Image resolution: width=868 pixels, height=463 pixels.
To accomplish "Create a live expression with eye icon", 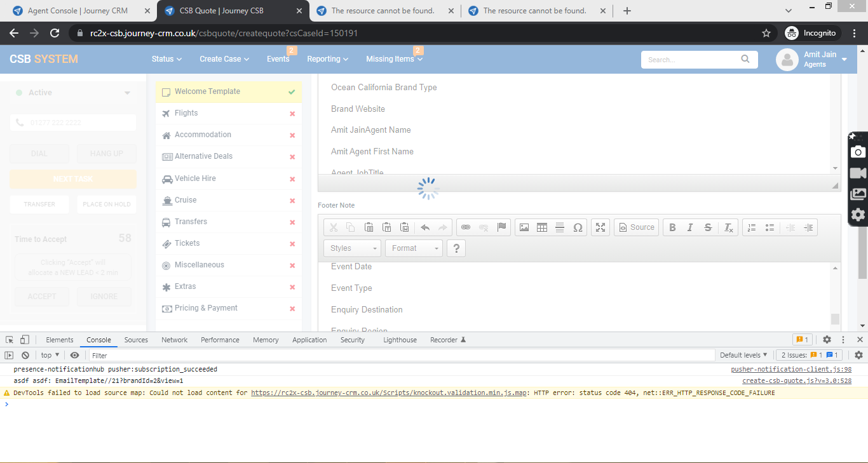I will tap(74, 355).
